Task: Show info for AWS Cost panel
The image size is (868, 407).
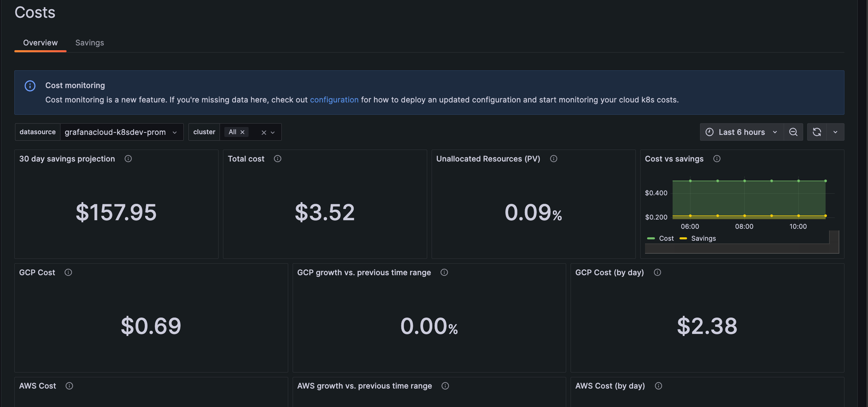Action: (x=69, y=386)
